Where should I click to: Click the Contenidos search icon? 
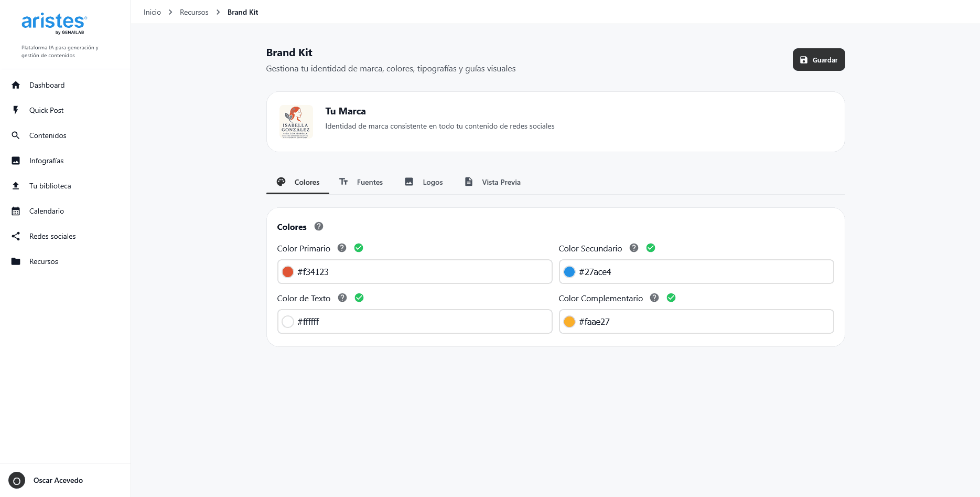(16, 135)
